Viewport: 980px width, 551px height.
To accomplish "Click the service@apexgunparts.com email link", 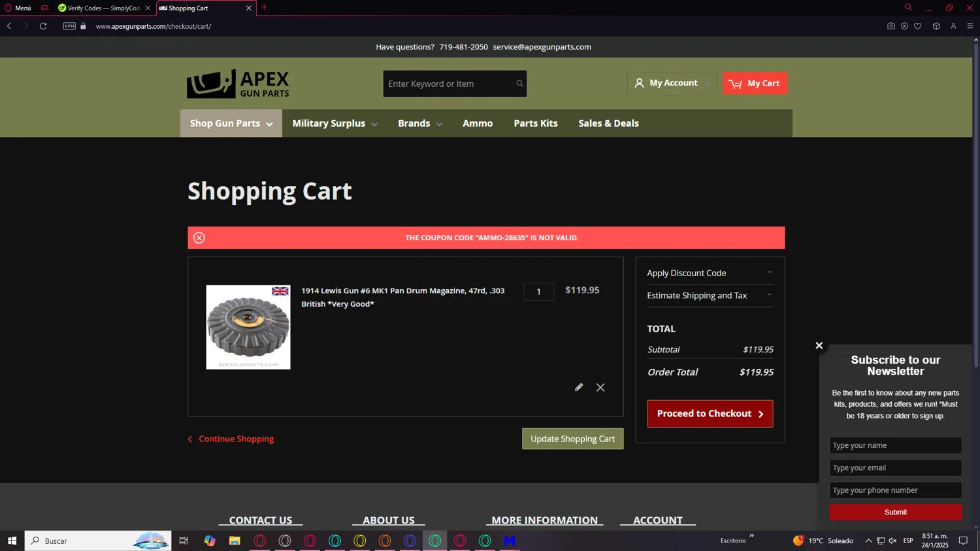I will (542, 47).
